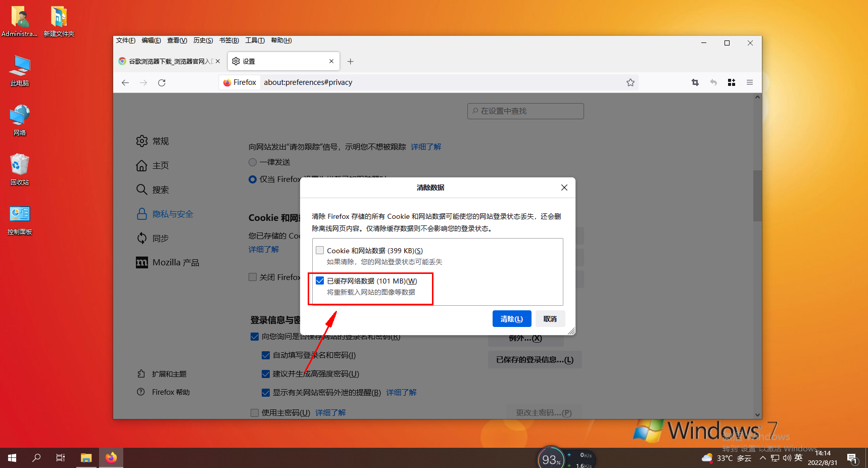Open the 查看 menu
This screenshot has height=468, width=868.
click(x=177, y=40)
